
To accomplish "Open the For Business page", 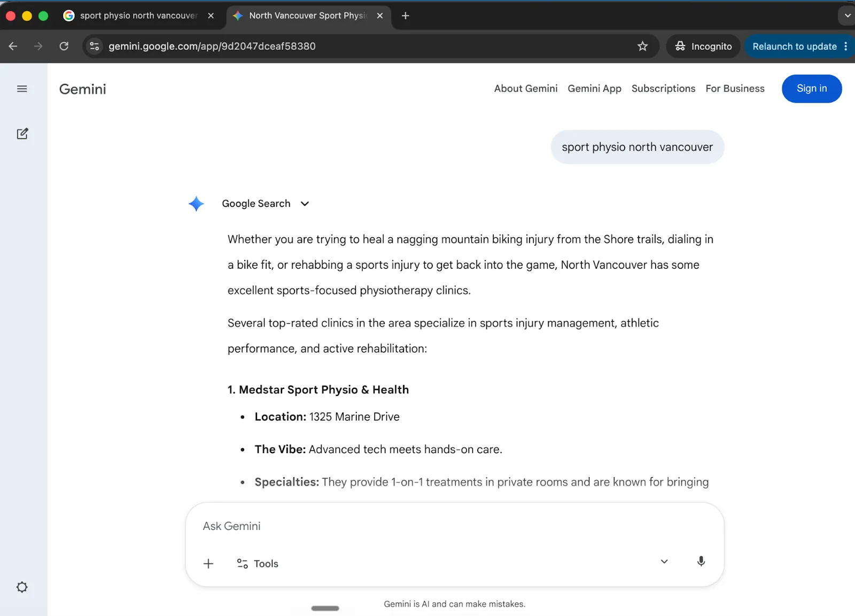I will click(x=735, y=89).
